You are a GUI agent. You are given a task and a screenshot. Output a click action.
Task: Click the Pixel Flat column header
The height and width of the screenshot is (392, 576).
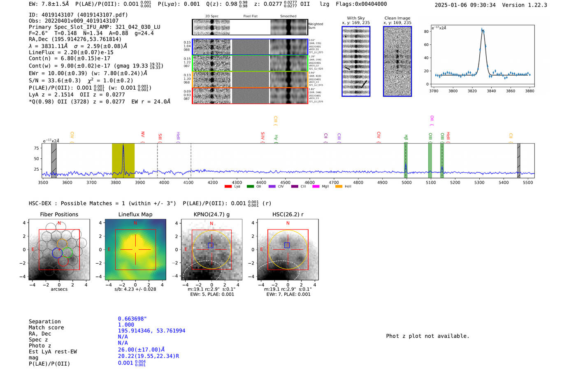point(250,16)
